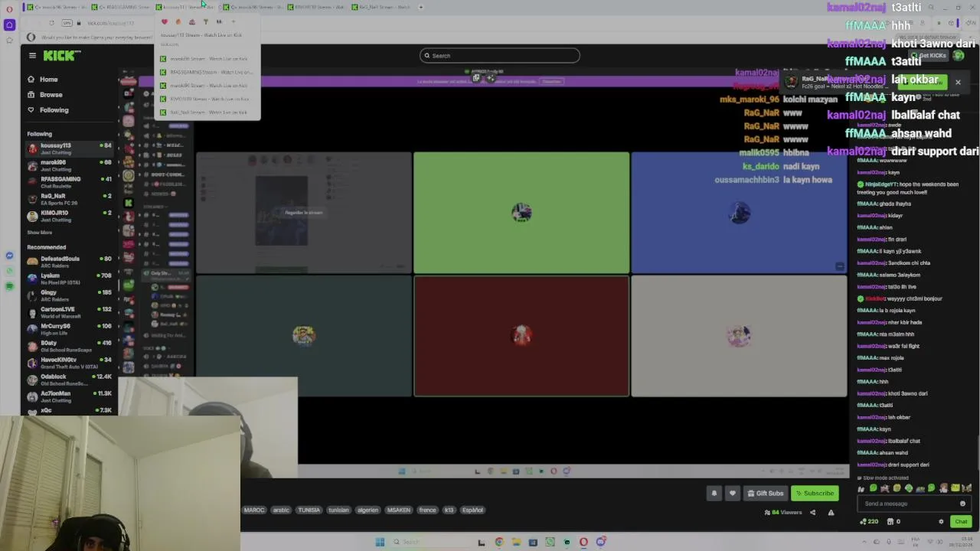Click the 84 Viewers counter
The width and height of the screenshot is (980, 551).
click(x=783, y=513)
